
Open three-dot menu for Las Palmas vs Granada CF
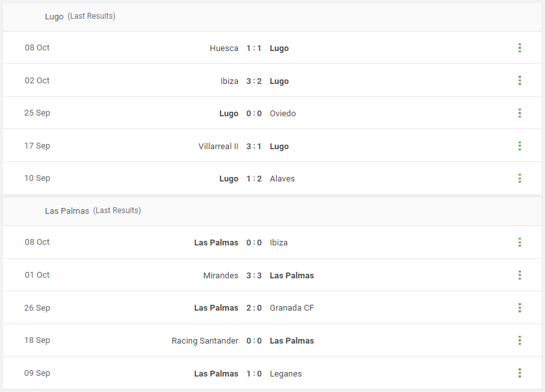(x=520, y=307)
